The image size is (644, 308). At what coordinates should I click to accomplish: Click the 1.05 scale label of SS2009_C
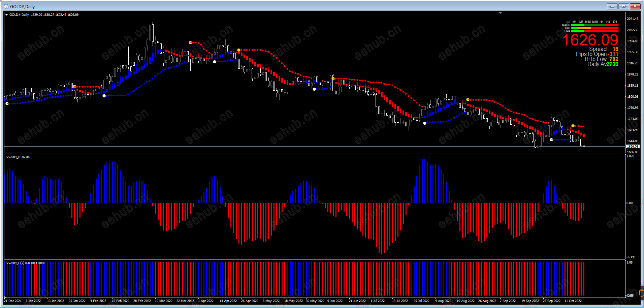[x=630, y=263]
